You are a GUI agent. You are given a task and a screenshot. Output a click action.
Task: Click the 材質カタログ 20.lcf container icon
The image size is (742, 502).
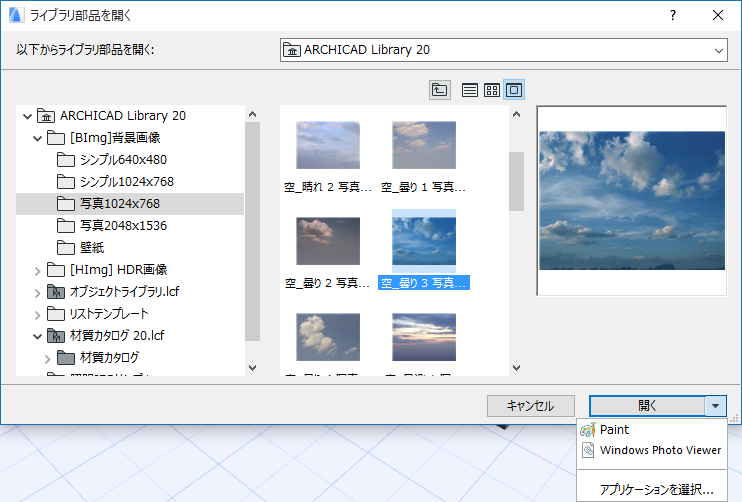[56, 336]
